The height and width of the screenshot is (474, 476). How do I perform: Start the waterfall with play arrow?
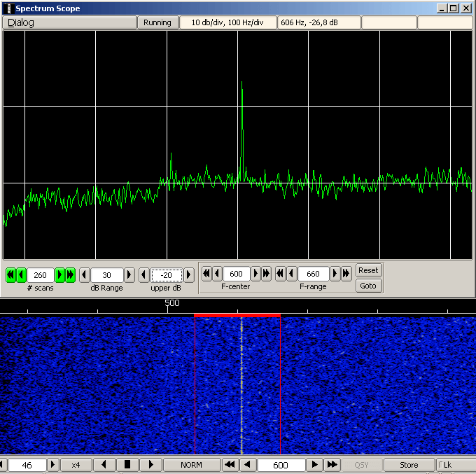click(151, 465)
